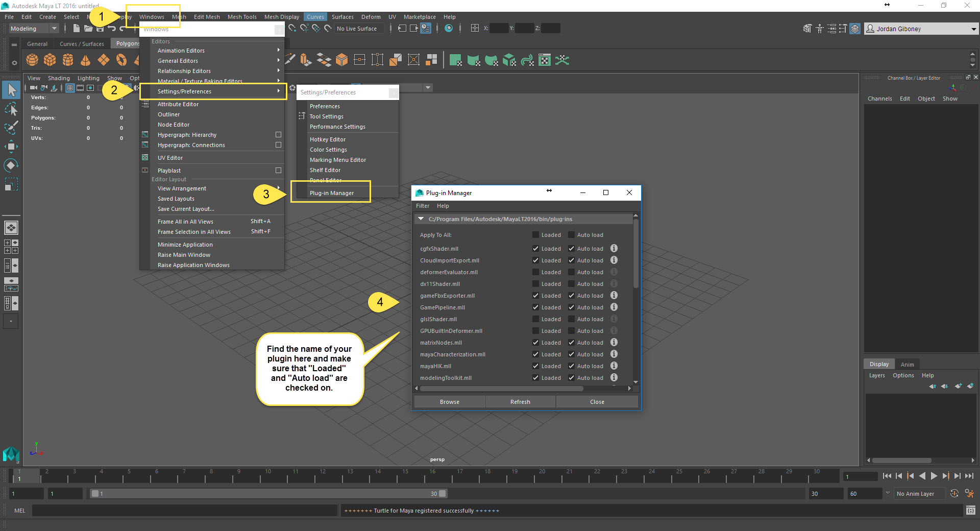The height and width of the screenshot is (531, 980).
Task: Click Browse in the Plug-in Manager
Action: [449, 402]
